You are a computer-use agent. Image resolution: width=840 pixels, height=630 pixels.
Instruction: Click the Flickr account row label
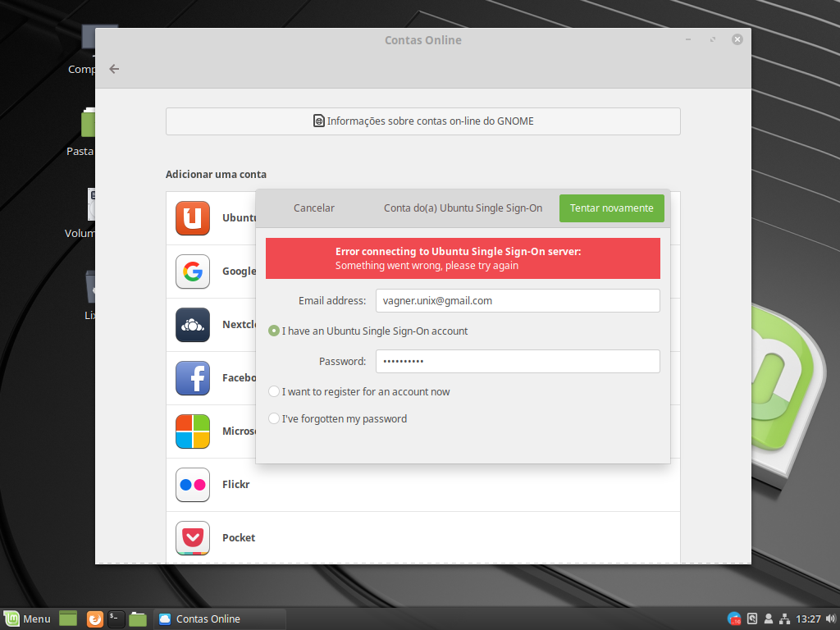pyautogui.click(x=236, y=484)
